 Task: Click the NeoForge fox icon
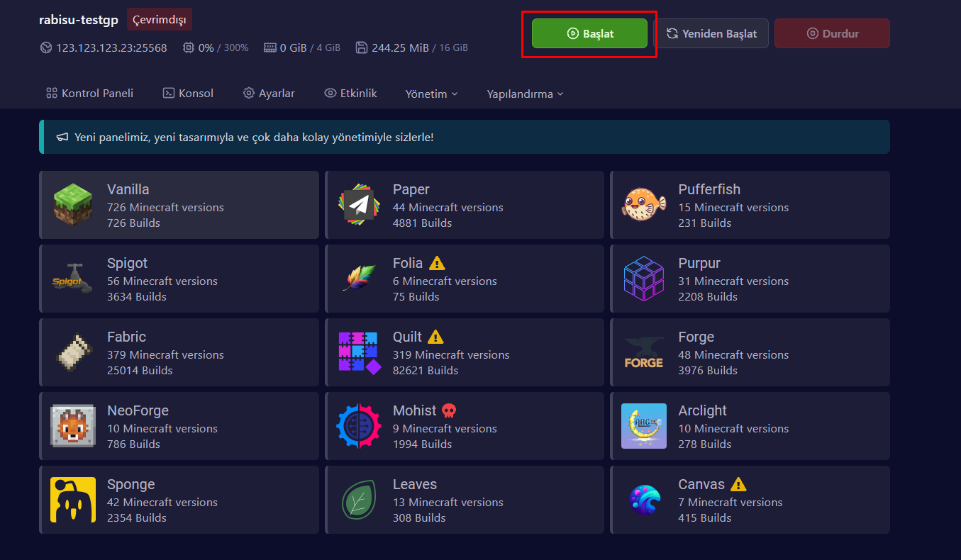tap(73, 426)
